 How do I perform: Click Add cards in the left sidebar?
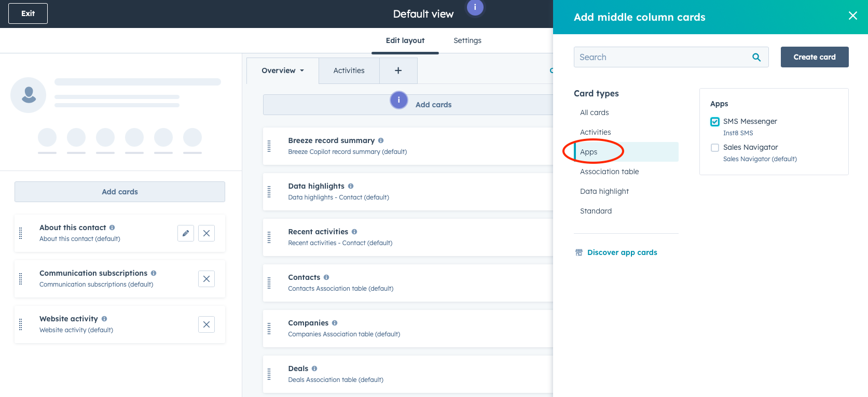(120, 192)
